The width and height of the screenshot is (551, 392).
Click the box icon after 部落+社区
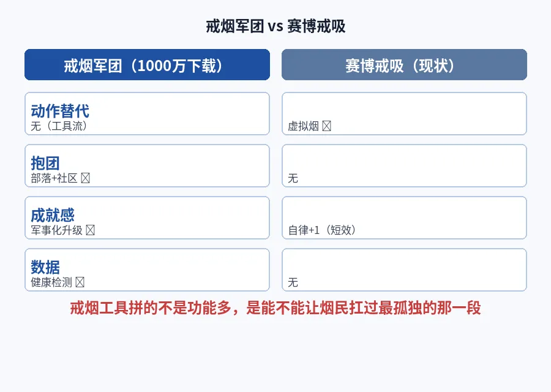[x=85, y=178]
